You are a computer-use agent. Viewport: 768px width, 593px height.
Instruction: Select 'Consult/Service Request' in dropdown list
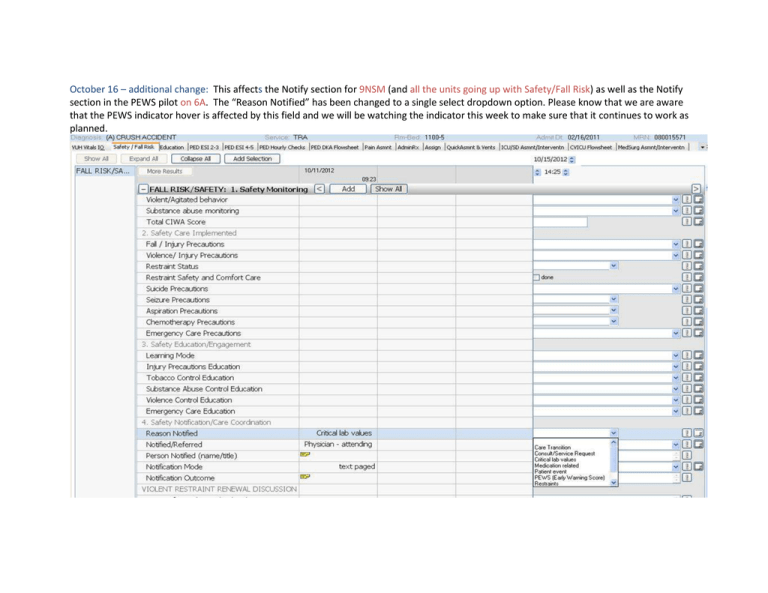click(565, 453)
